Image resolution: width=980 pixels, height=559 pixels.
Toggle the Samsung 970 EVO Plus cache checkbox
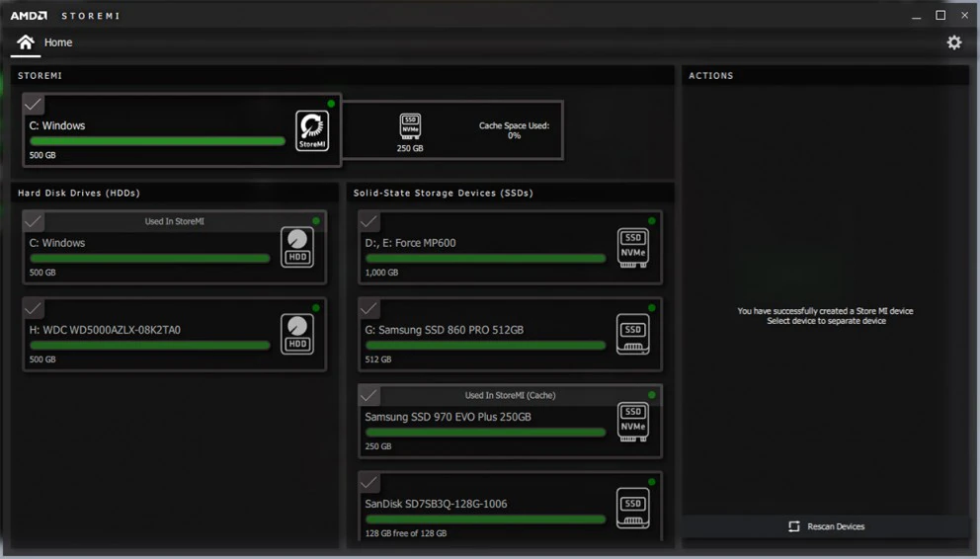point(368,395)
